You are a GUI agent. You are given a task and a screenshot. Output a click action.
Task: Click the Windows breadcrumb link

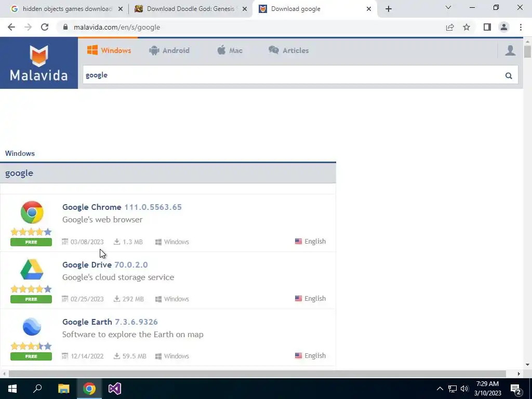[x=20, y=153]
